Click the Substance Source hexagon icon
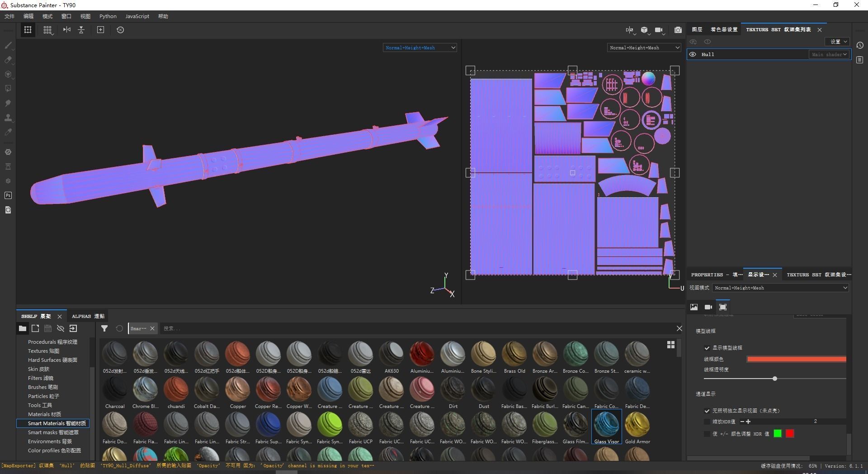Screen dimensions: 868x474 (x=8, y=181)
